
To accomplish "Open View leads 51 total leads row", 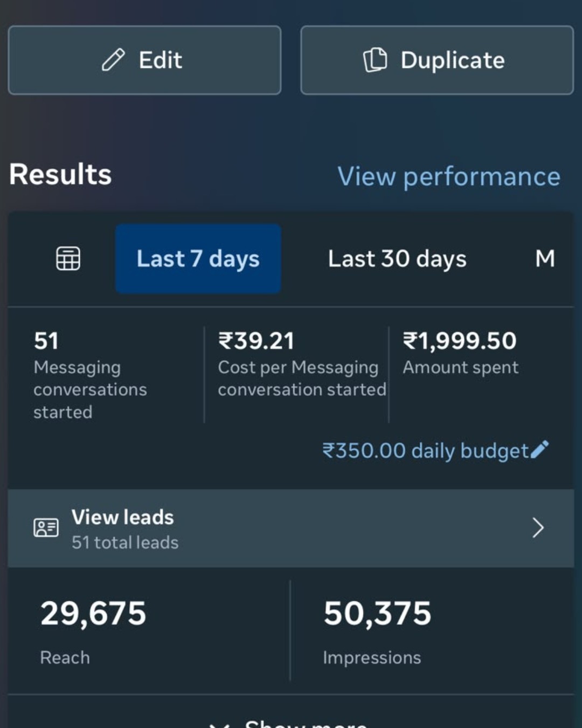I will (x=291, y=528).
